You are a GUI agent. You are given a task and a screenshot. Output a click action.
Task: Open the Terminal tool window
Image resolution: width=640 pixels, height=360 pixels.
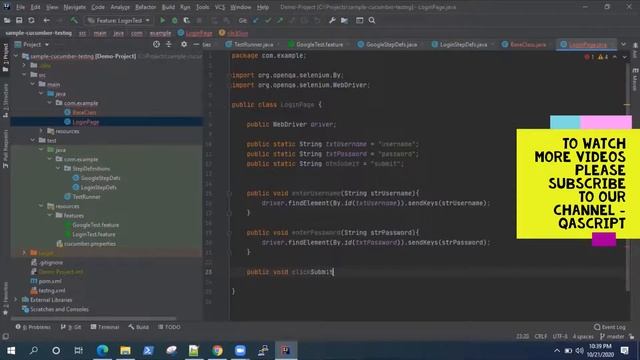[x=105, y=327]
